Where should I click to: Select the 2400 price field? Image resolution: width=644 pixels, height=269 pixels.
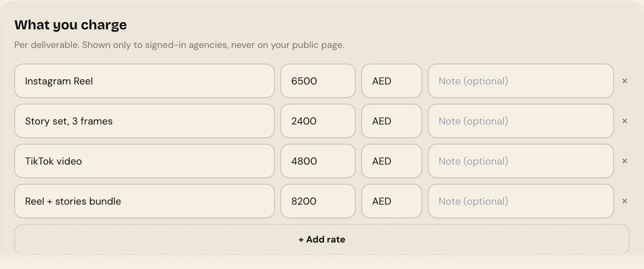[318, 121]
